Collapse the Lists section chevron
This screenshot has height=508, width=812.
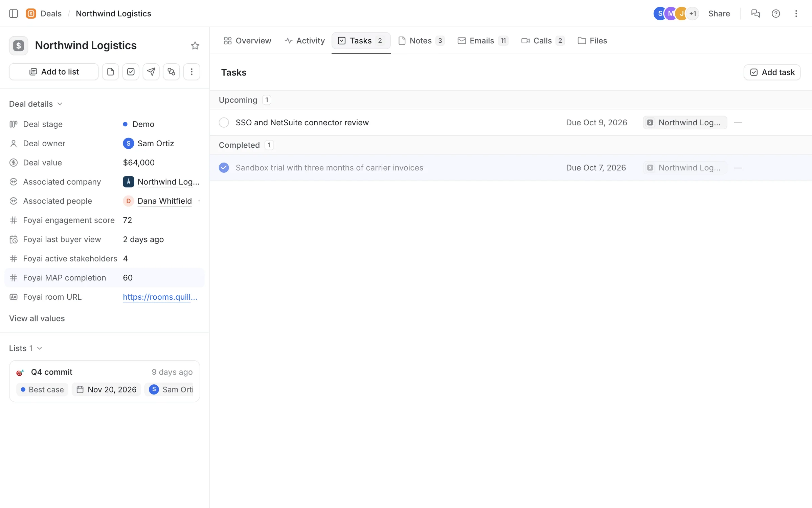click(40, 348)
